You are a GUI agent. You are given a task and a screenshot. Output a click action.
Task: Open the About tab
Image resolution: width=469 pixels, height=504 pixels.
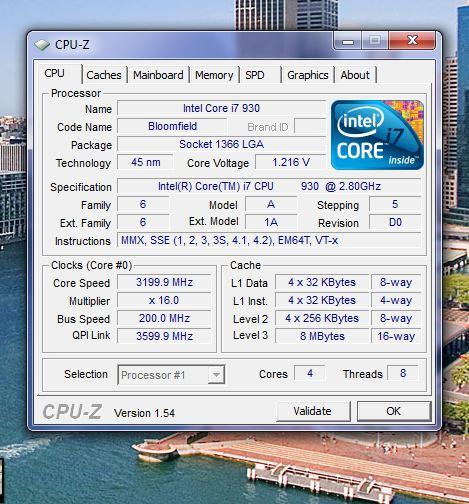[x=355, y=75]
